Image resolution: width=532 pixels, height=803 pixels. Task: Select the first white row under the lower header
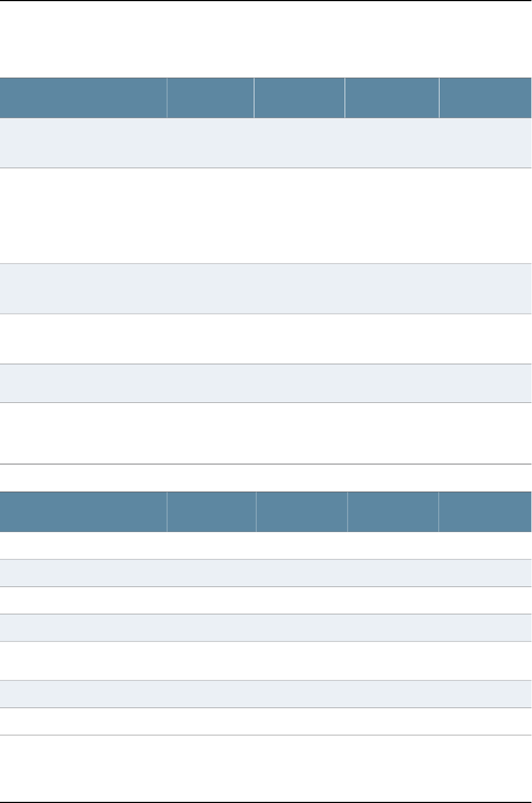tap(266, 546)
